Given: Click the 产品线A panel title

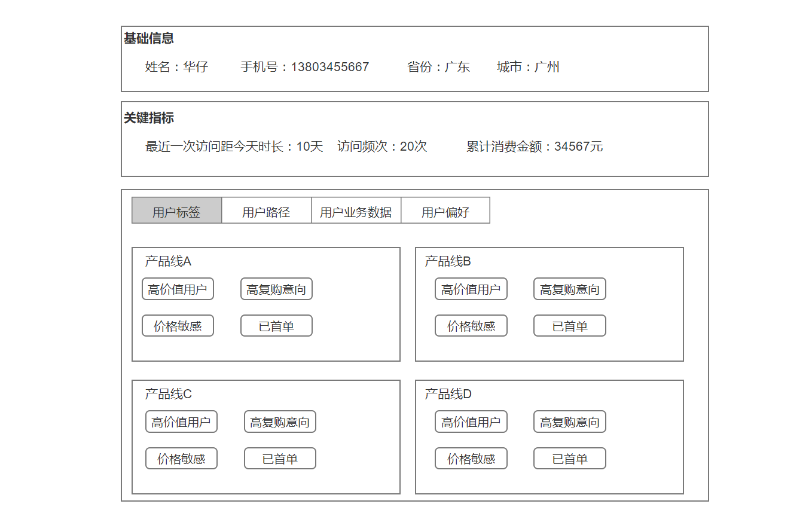Looking at the screenshot, I should click(168, 261).
